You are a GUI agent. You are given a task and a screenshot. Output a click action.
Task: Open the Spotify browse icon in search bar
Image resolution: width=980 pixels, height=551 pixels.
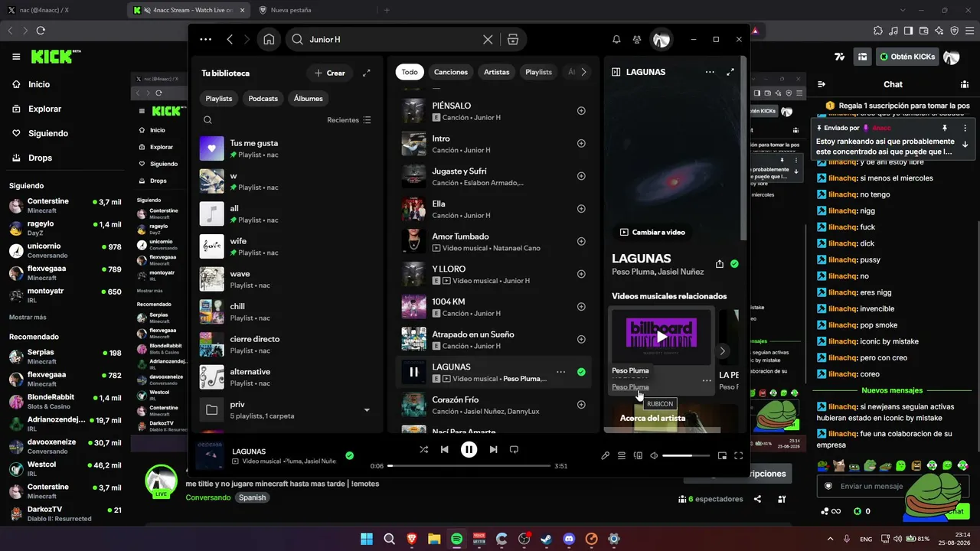coord(513,40)
